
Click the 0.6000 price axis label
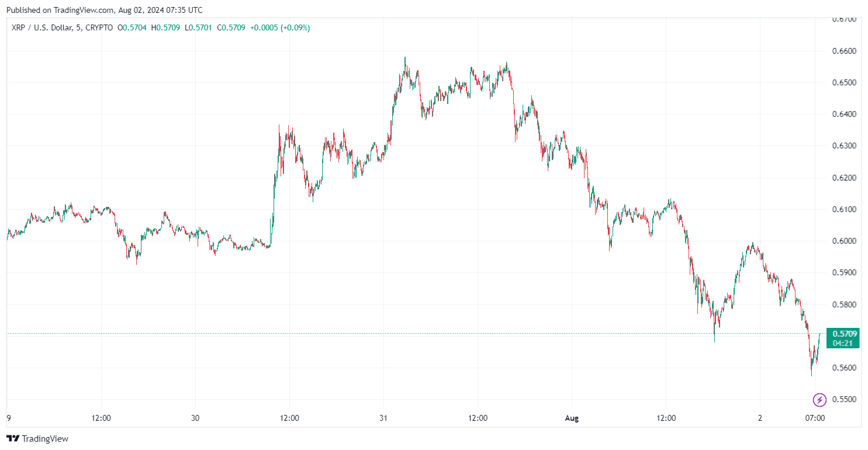click(844, 241)
